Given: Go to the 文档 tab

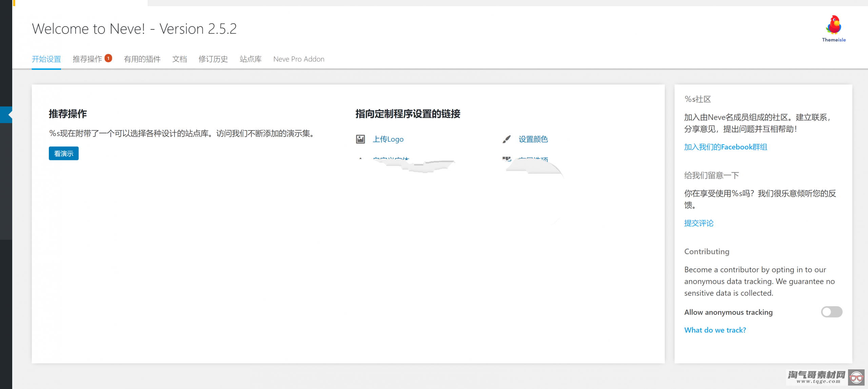Looking at the screenshot, I should [x=180, y=59].
